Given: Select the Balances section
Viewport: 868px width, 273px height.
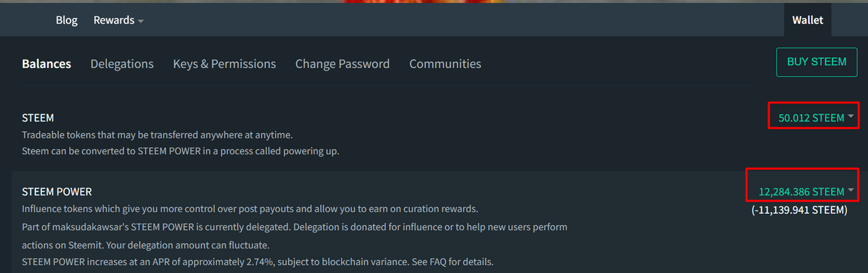Looking at the screenshot, I should pos(46,64).
